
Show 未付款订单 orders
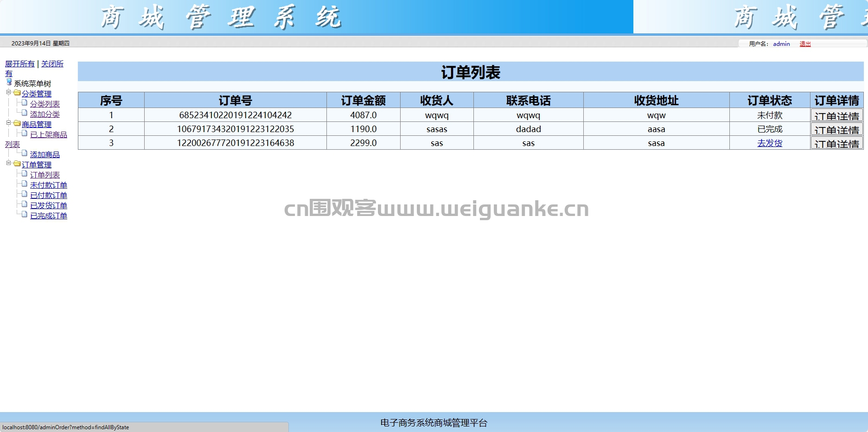coord(49,185)
